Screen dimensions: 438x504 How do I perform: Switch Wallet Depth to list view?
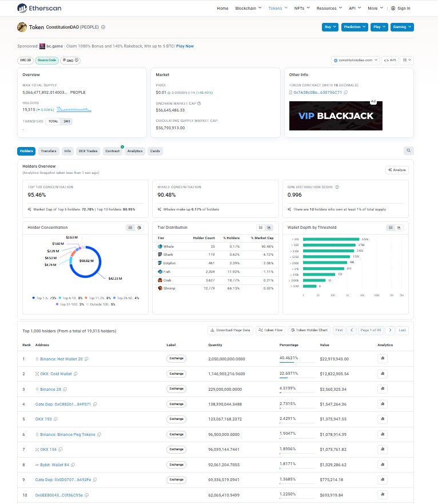tap(391, 228)
